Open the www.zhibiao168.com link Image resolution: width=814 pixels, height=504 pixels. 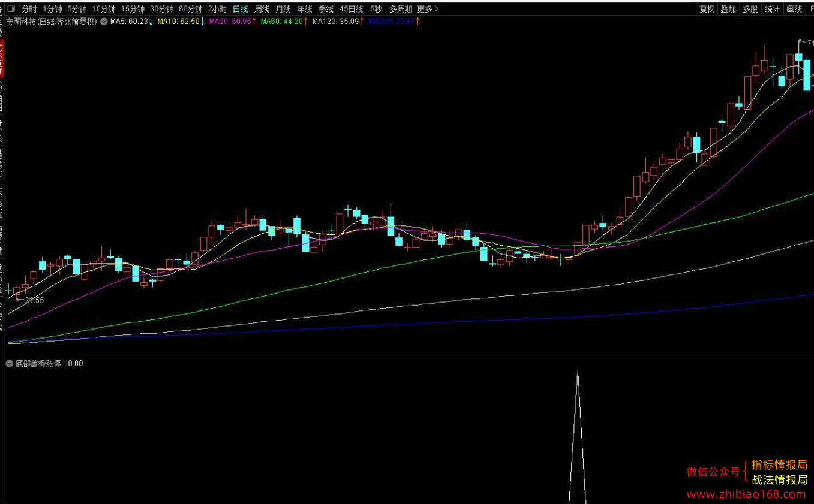point(746,494)
